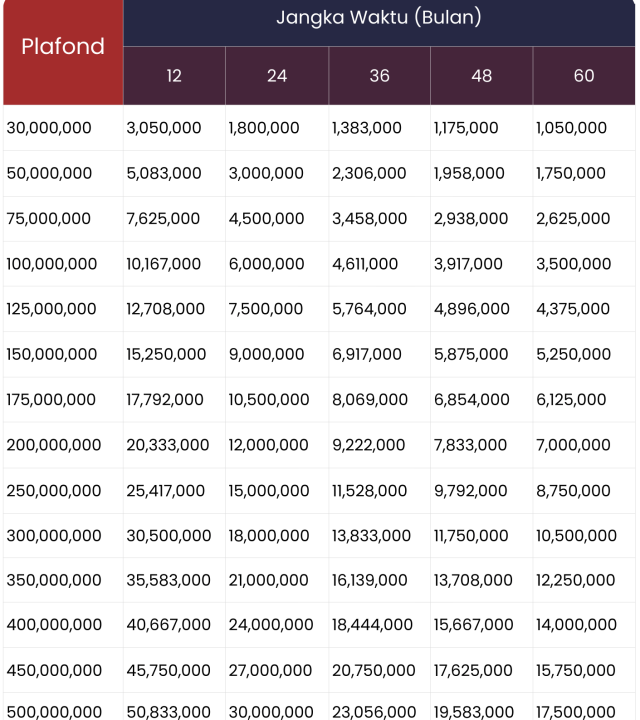Click the 30,000,000 plafond row
Viewport: 640px width, 720px height.
coord(49,128)
